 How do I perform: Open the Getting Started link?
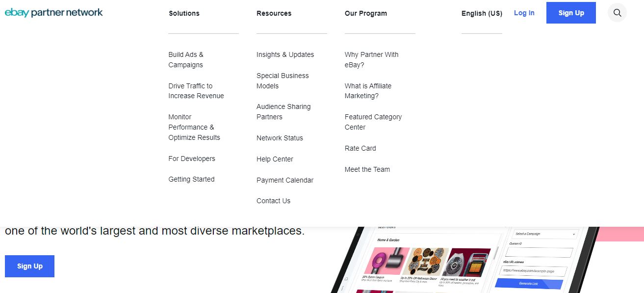point(191,179)
